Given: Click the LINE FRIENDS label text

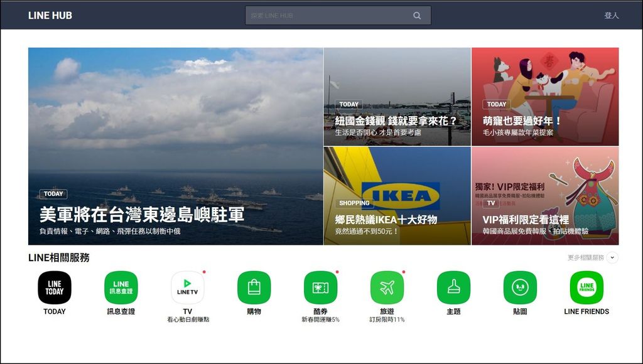Looking at the screenshot, I should tap(586, 311).
